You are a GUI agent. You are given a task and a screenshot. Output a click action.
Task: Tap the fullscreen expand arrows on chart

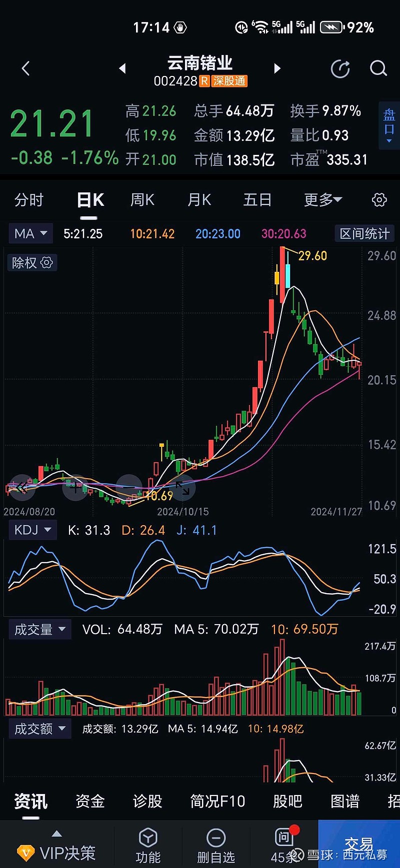pyautogui.click(x=182, y=488)
